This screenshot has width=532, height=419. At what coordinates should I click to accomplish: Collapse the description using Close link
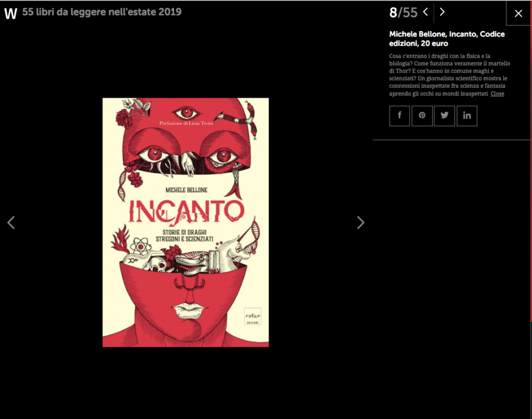point(497,93)
